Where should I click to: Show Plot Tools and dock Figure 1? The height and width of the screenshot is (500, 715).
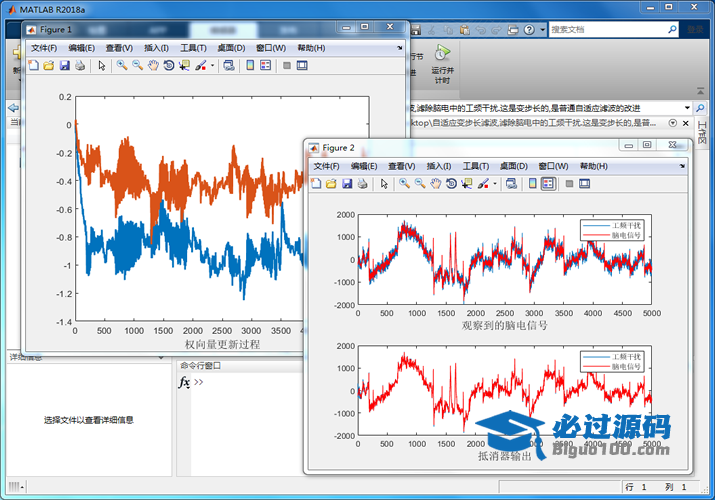pos(302,66)
